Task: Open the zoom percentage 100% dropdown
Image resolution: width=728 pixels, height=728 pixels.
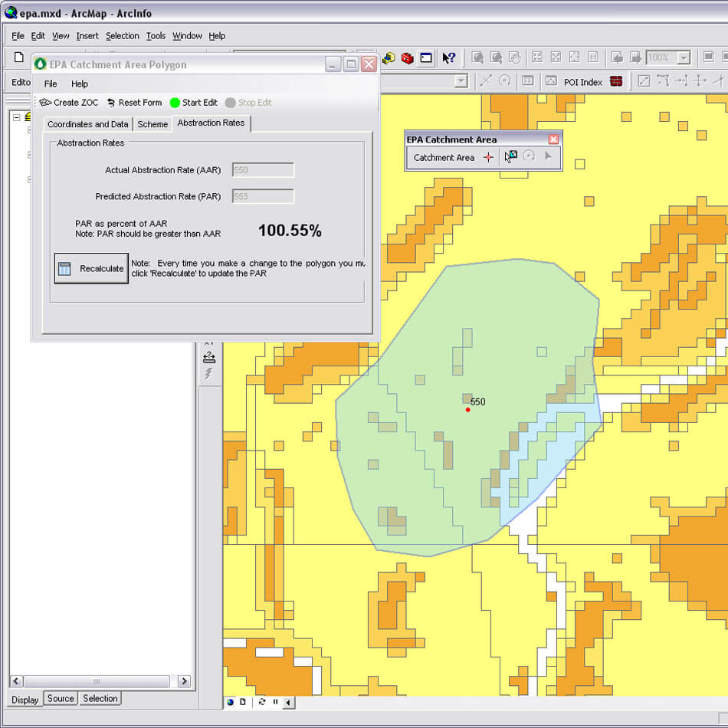Action: click(683, 58)
